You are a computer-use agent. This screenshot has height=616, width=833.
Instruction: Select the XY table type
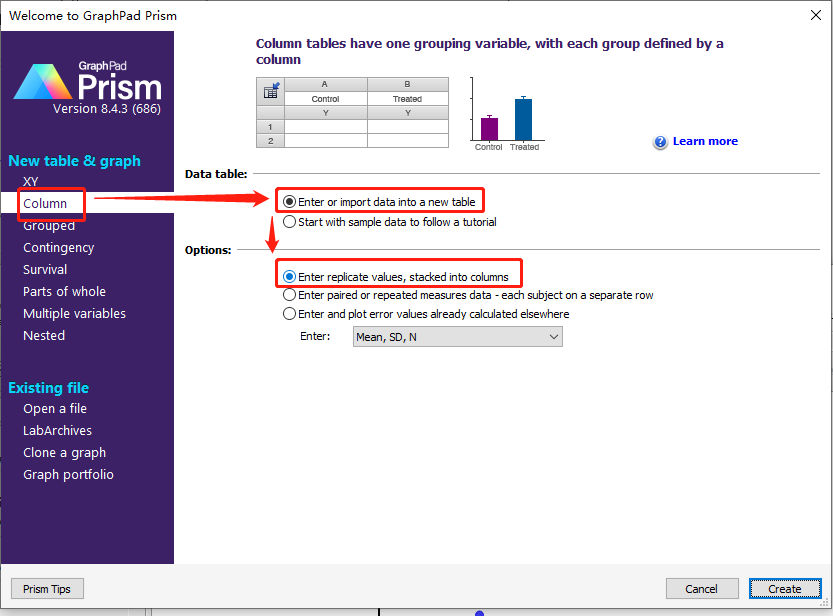(31, 182)
